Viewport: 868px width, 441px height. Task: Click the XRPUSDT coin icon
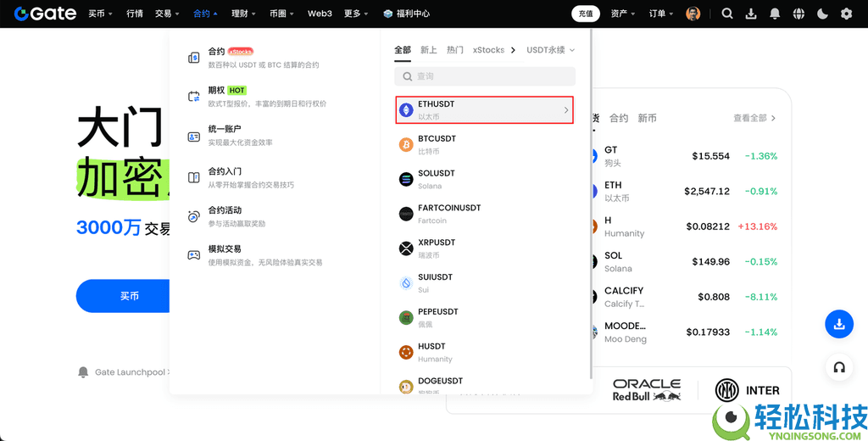(406, 248)
